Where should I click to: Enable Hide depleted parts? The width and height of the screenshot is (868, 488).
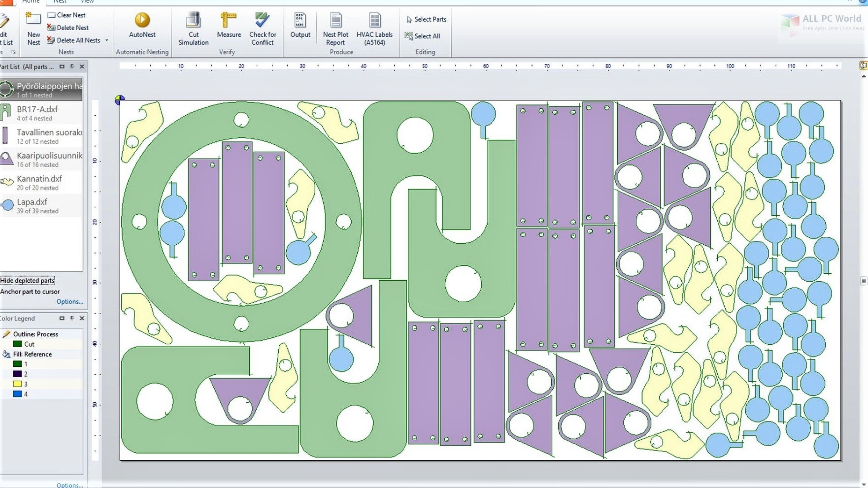(28, 280)
